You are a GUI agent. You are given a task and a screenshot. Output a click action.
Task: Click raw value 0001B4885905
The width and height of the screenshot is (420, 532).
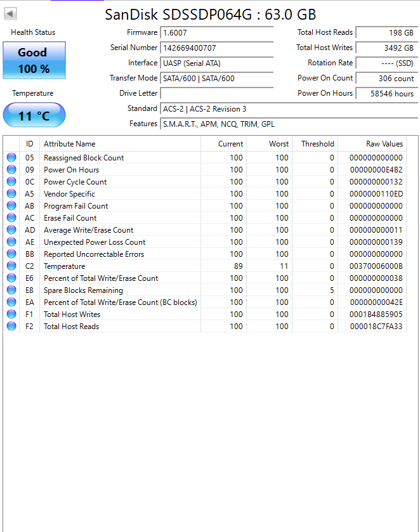pos(376,314)
